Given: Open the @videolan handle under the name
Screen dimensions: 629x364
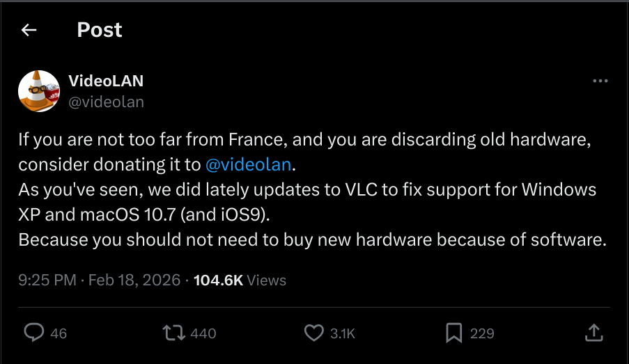Looking at the screenshot, I should click(107, 102).
